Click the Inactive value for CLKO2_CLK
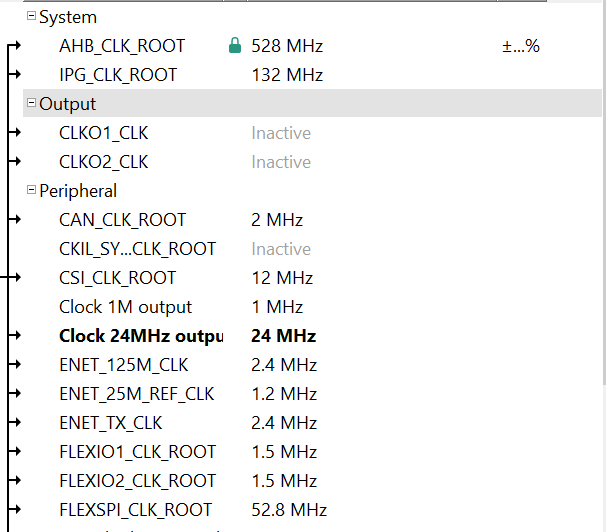This screenshot has height=532, width=606. point(281,162)
